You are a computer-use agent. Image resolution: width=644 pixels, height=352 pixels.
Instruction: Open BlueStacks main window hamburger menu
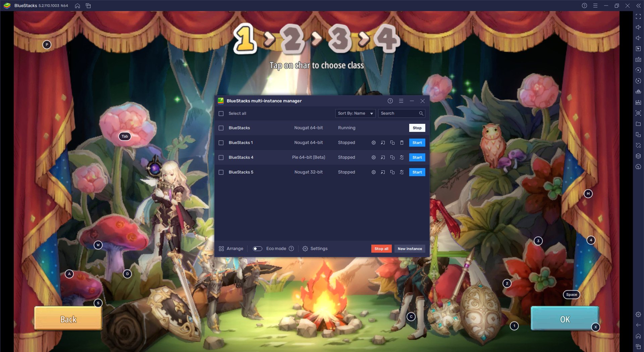[x=595, y=6]
